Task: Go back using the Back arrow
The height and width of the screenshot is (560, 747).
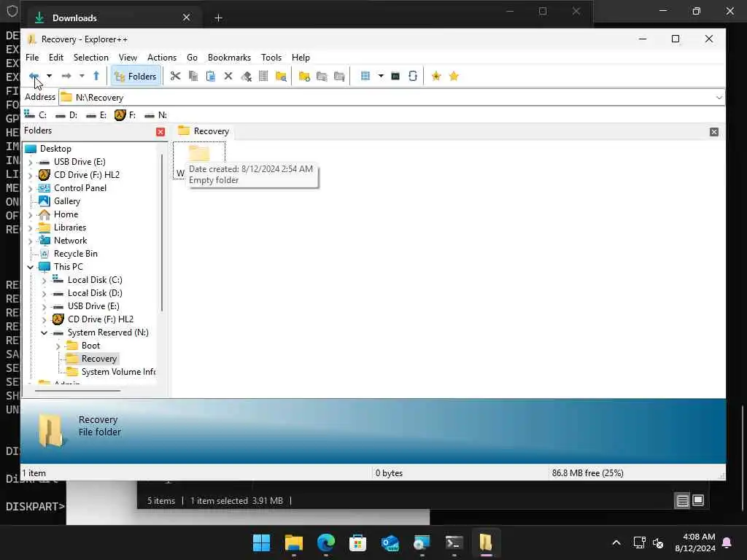Action: click(34, 76)
